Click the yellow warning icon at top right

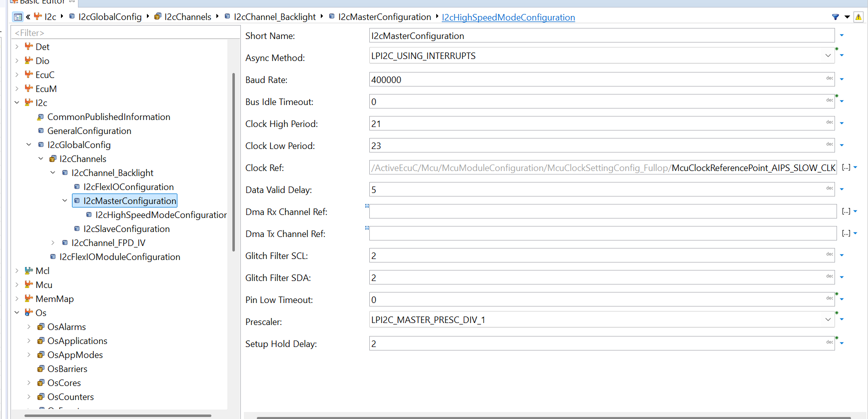click(859, 17)
